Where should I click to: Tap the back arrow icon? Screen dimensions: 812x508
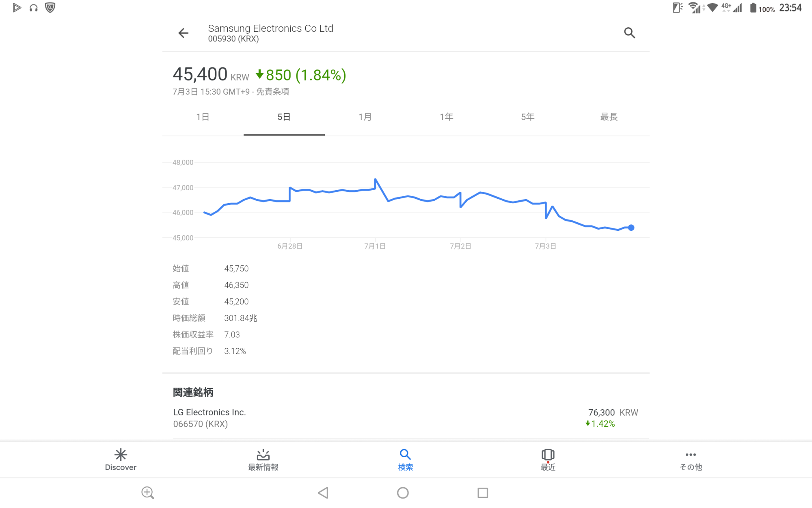pos(184,33)
